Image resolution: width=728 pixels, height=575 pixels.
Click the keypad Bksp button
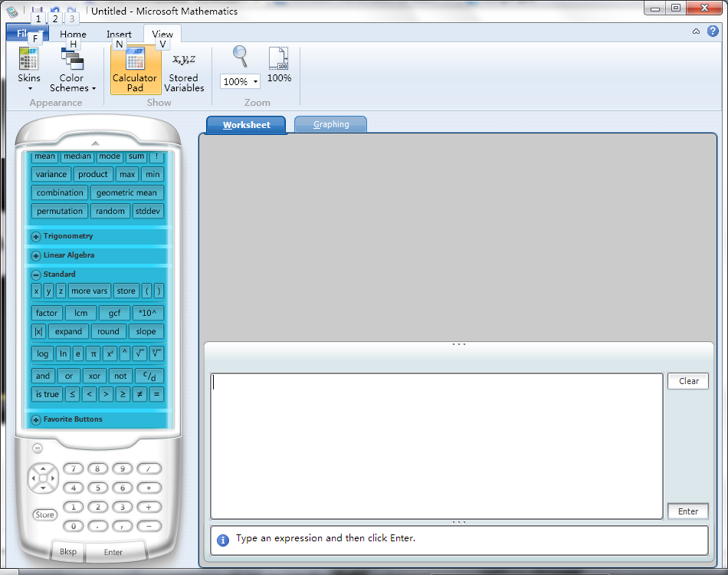pyautogui.click(x=67, y=551)
